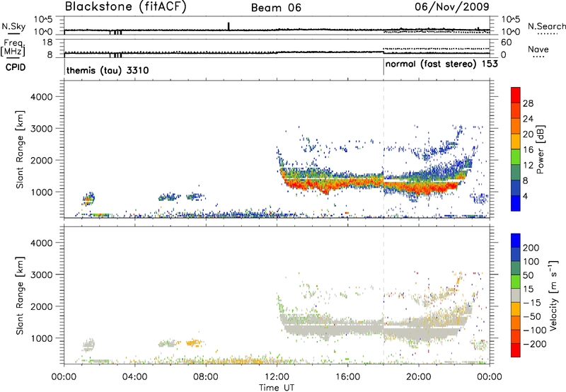Viewport: 566px width, 392px height.
Task: Click the 'CPID' row label
Action: point(16,67)
